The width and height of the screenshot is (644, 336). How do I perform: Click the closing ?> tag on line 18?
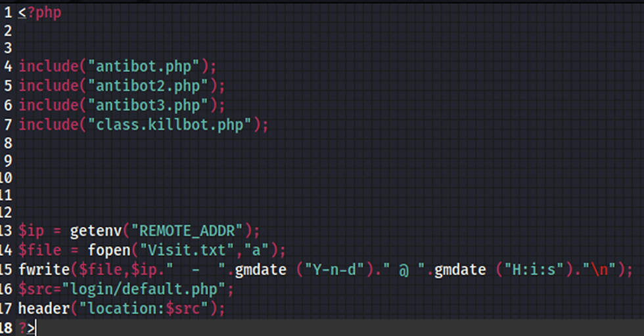pos(27,327)
